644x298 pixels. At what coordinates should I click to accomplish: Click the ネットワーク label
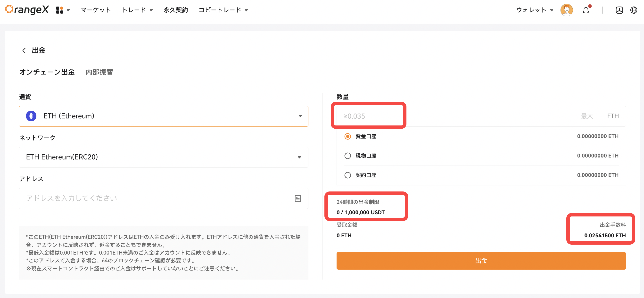37,138
